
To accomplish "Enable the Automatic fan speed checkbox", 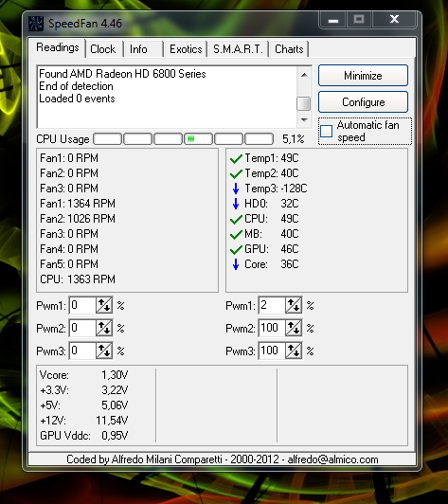I will [326, 131].
